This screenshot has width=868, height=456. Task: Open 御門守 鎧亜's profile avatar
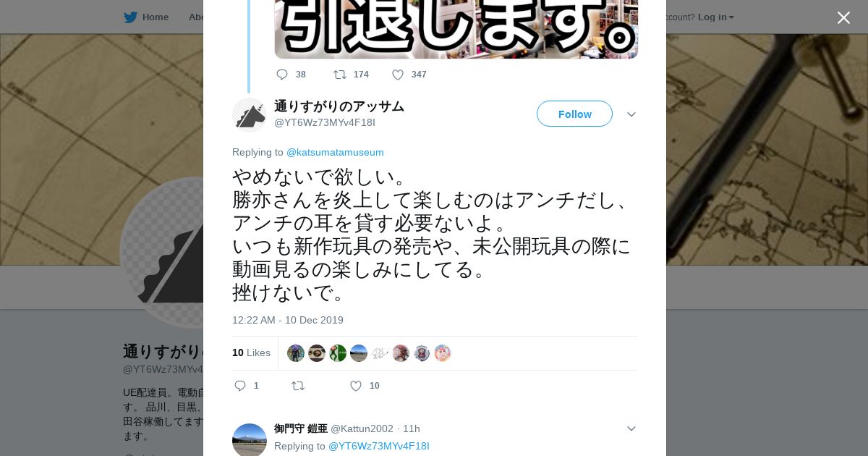(250, 440)
